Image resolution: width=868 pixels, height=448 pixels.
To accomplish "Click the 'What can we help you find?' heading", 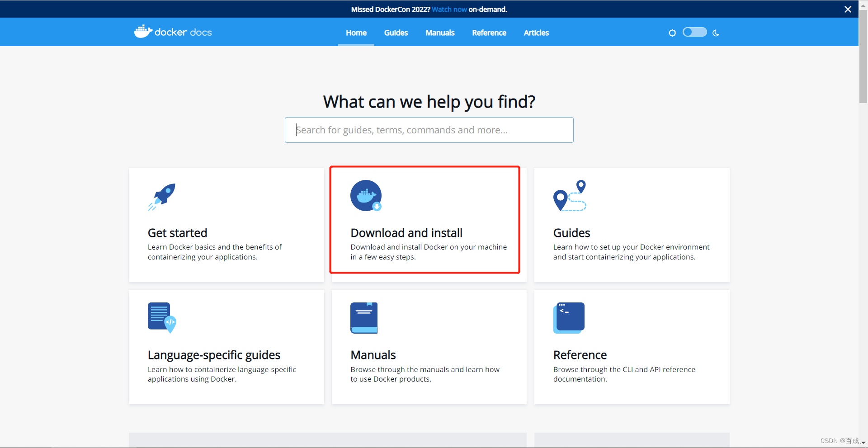I will [x=429, y=102].
